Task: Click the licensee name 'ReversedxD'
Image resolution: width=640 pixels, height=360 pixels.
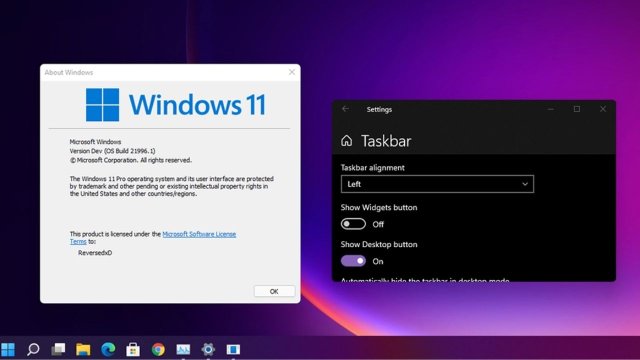Action: point(95,253)
